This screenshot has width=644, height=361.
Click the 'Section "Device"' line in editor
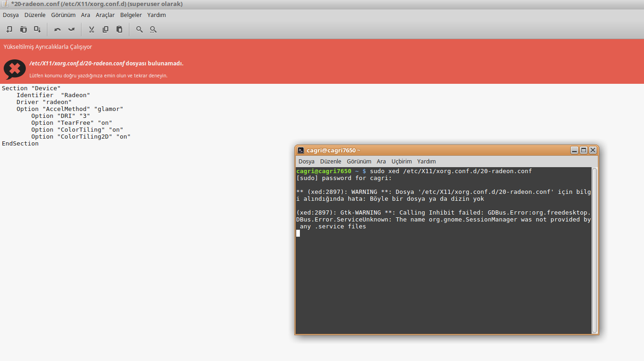click(31, 88)
